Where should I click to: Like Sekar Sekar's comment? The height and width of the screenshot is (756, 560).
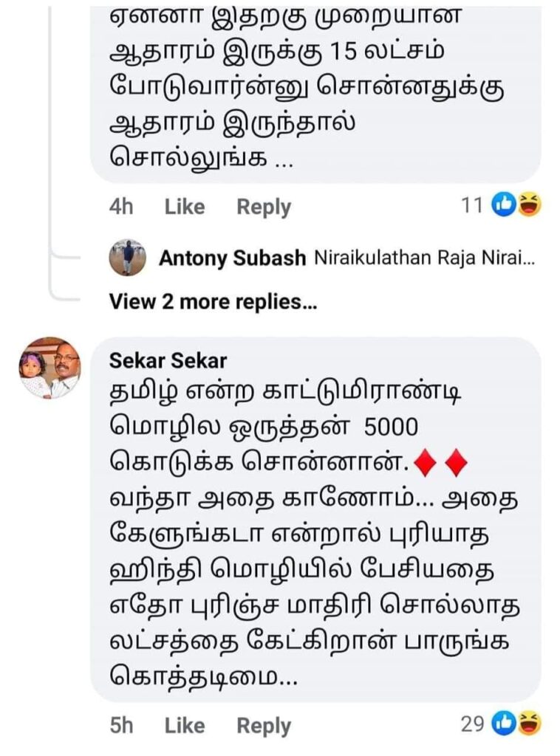click(184, 726)
